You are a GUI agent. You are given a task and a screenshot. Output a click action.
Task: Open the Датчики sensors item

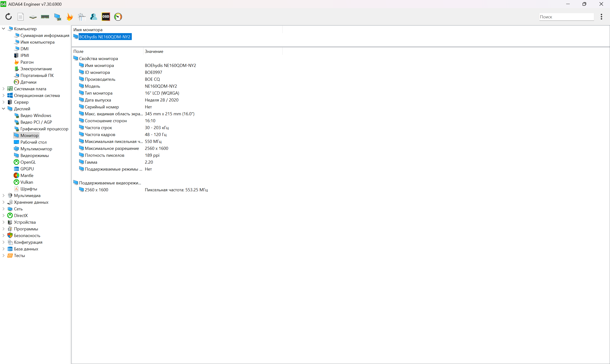pyautogui.click(x=25, y=82)
